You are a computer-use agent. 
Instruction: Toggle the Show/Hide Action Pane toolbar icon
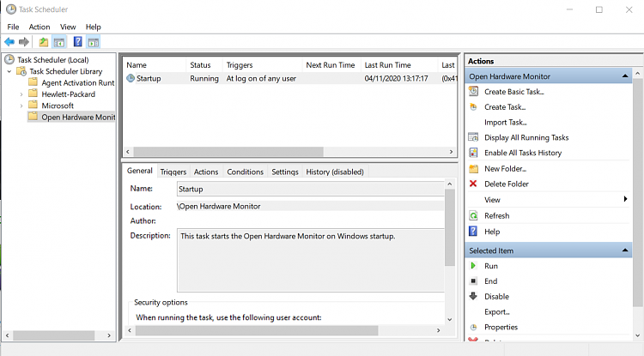94,42
